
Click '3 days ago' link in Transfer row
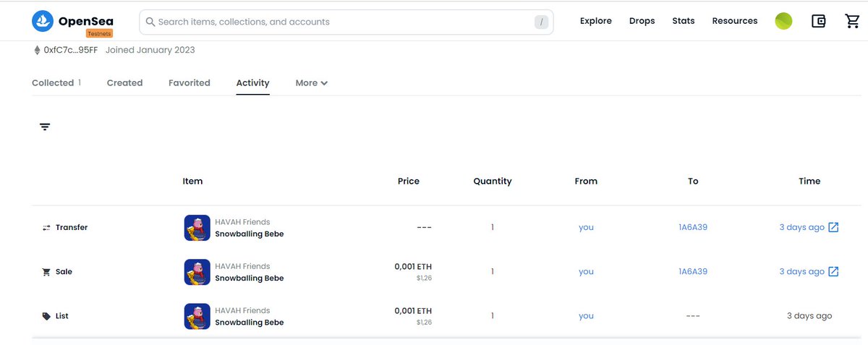coord(801,227)
